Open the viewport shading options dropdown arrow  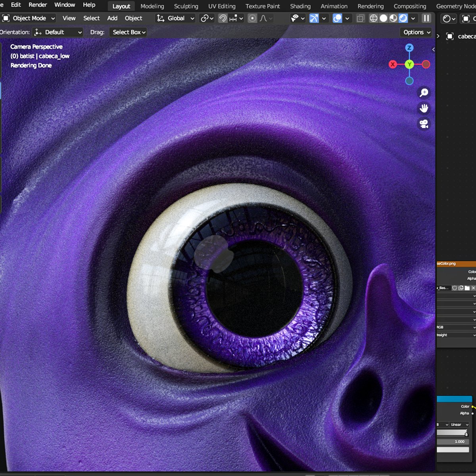413,18
